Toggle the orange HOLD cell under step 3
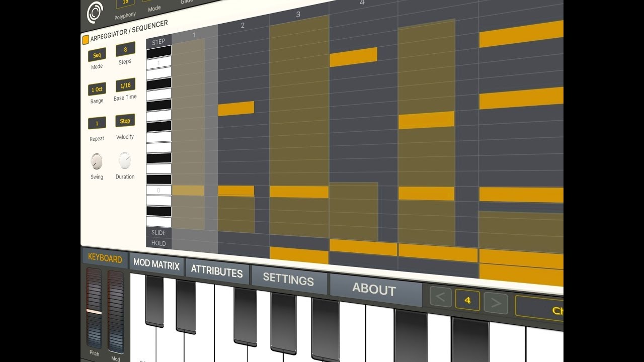Image resolution: width=644 pixels, height=362 pixels. (x=299, y=255)
